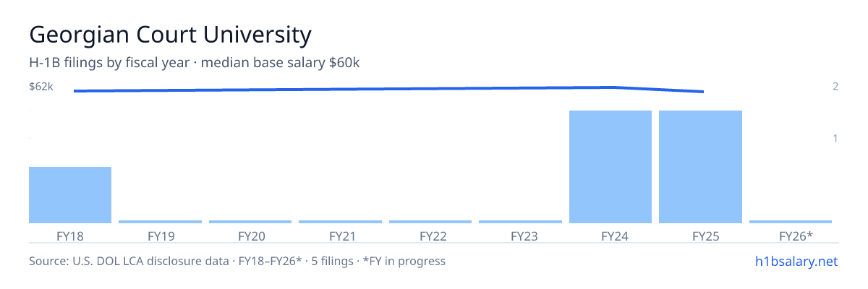Select the small FY23 bar
Image resolution: width=868 pixels, height=289 pixels.
click(520, 222)
